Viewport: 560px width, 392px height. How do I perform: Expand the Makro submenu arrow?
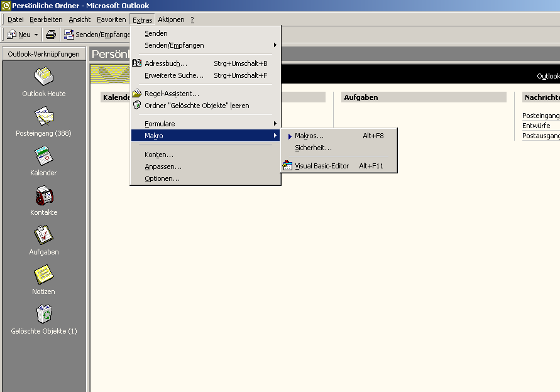[275, 135]
